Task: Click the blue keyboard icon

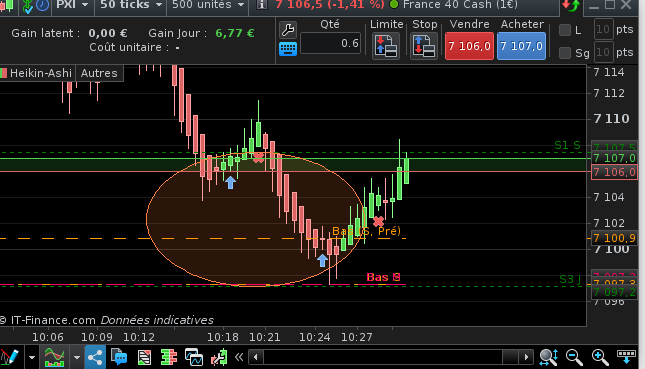Action: coord(288,49)
